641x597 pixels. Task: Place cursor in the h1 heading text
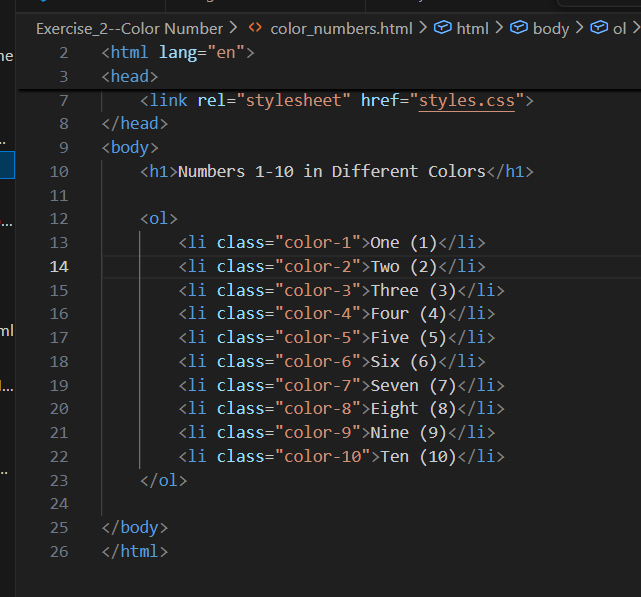[x=330, y=171]
